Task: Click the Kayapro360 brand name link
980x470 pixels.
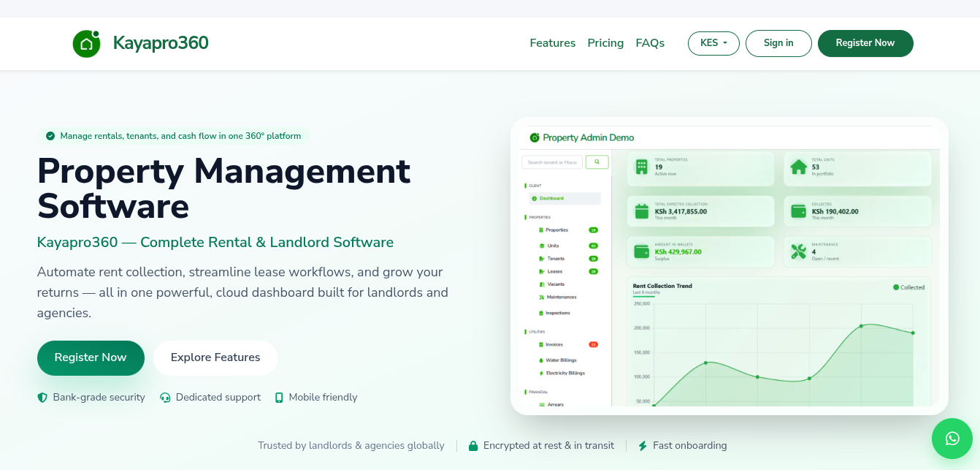Action: click(161, 43)
